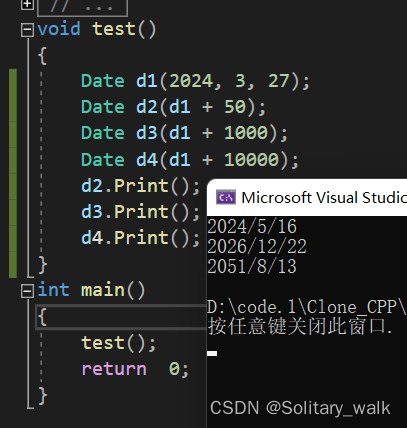The height and width of the screenshot is (428, 407).
Task: Click the d3.Print() call
Action: [x=140, y=212]
